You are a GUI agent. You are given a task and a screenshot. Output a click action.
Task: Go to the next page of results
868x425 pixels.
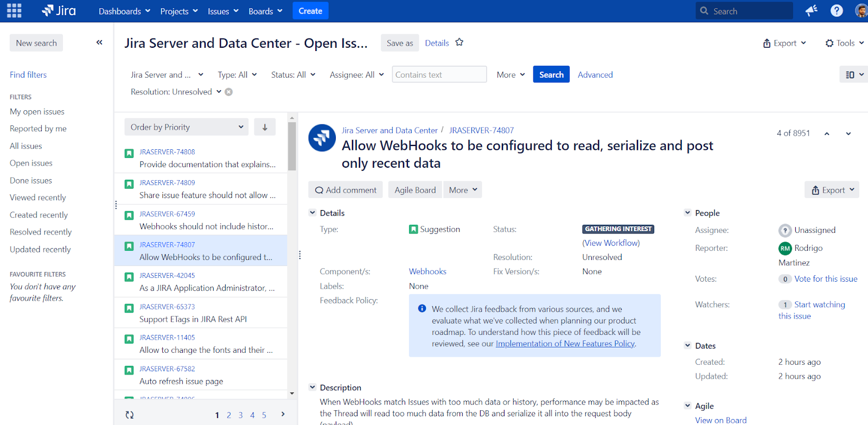283,414
